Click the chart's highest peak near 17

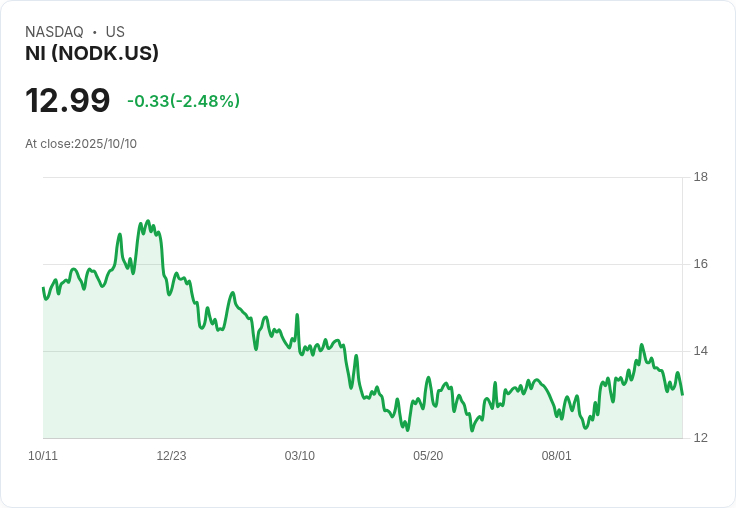point(148,221)
